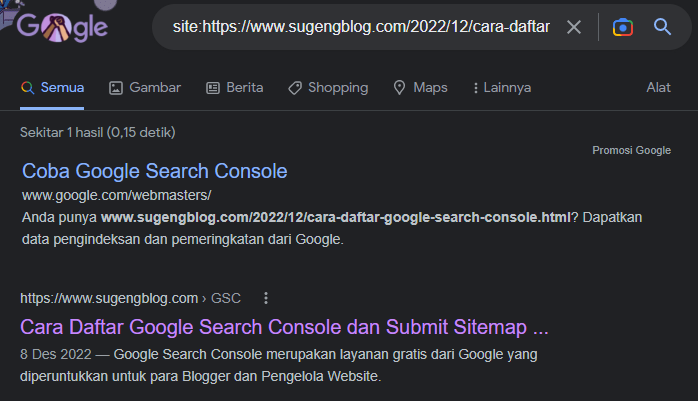Open Coba Google Search Console link
Image resolution: width=698 pixels, height=401 pixels.
point(154,171)
